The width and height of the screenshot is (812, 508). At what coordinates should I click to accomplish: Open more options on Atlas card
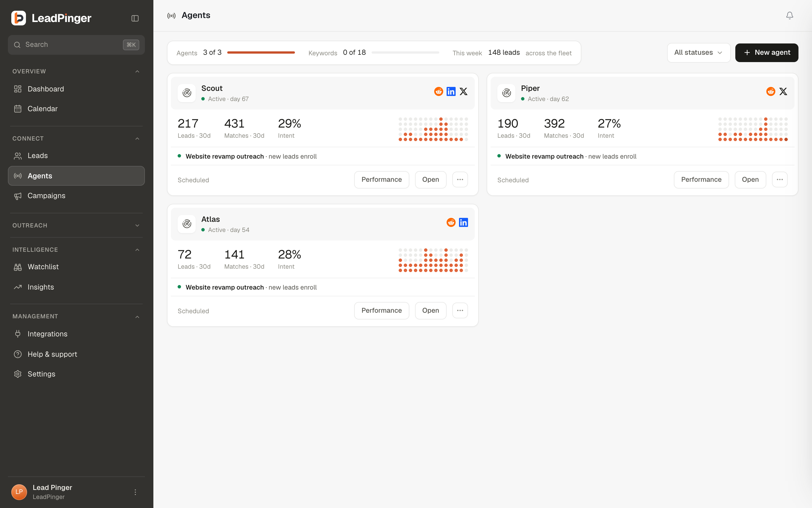coord(460,311)
